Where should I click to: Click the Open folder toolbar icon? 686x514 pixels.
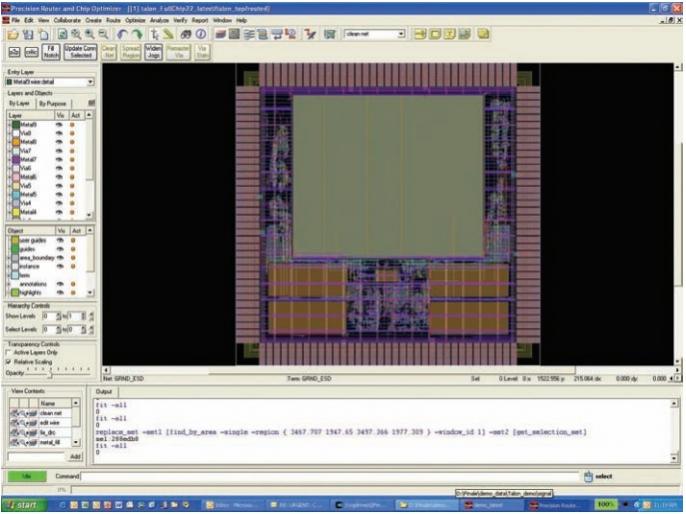[x=13, y=35]
